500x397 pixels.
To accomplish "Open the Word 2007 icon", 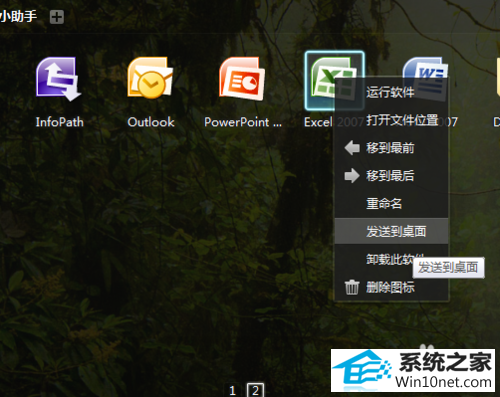I will tap(425, 78).
